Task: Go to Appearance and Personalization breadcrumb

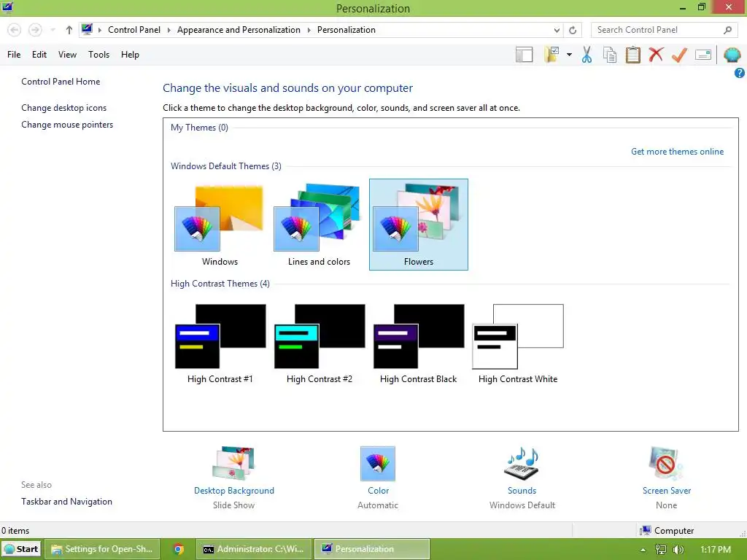Action: tap(239, 29)
